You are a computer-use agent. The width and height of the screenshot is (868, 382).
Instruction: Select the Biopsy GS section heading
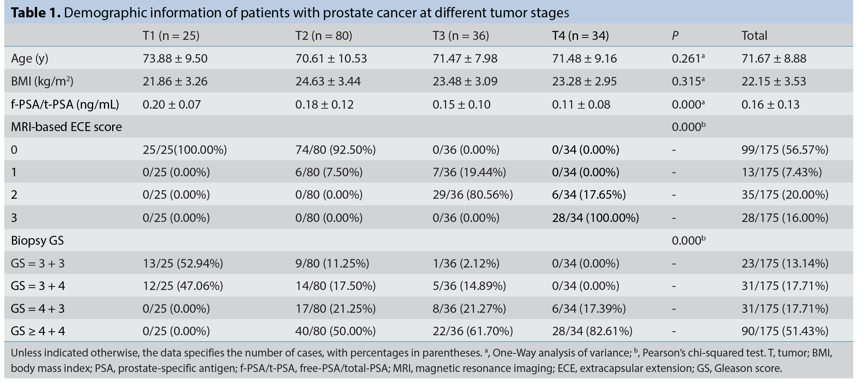(37, 240)
